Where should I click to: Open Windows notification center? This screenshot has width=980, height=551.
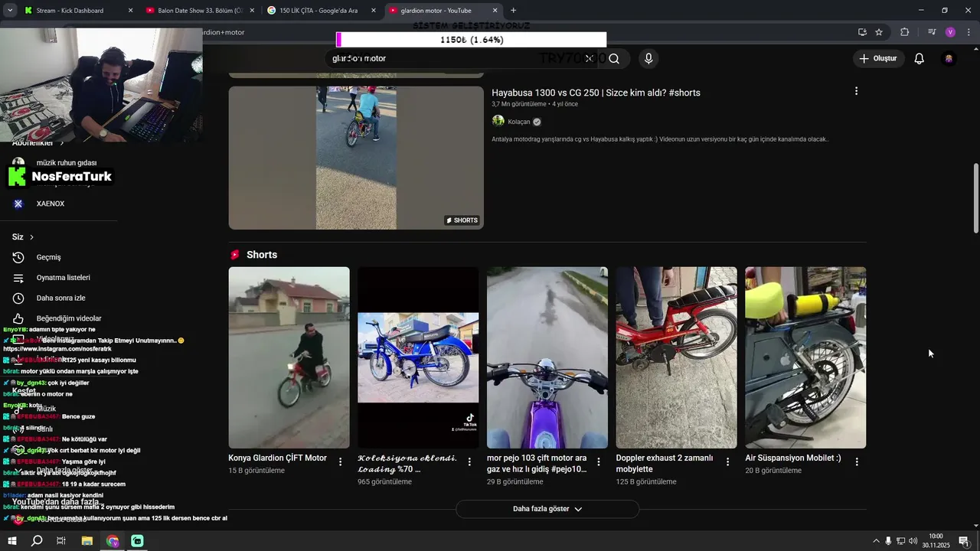pyautogui.click(x=964, y=541)
